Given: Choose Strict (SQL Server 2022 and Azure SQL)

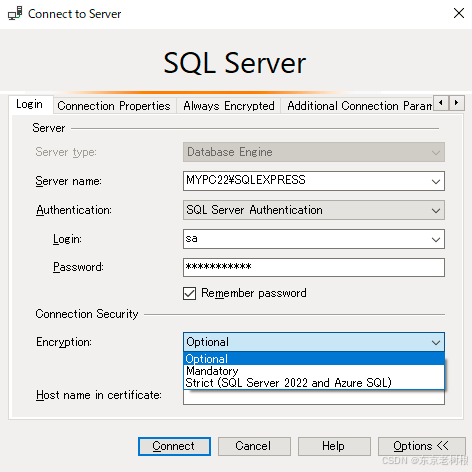Looking at the screenshot, I should pyautogui.click(x=314, y=383).
